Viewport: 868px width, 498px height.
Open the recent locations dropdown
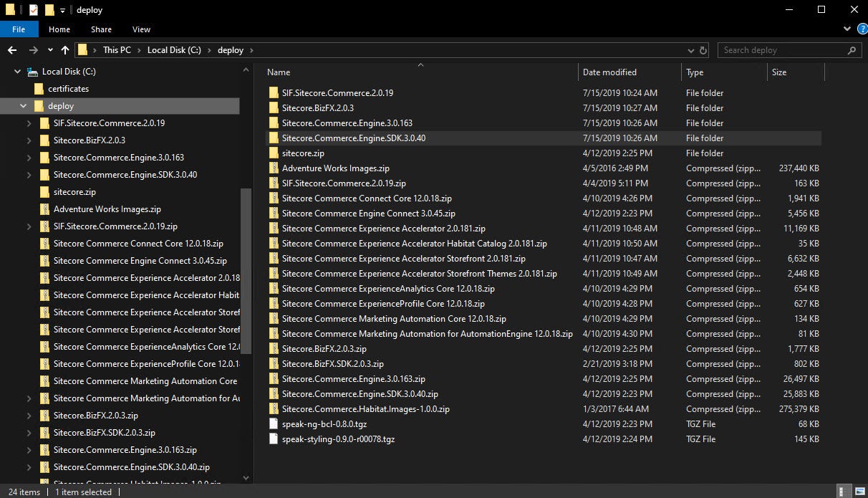coord(50,50)
